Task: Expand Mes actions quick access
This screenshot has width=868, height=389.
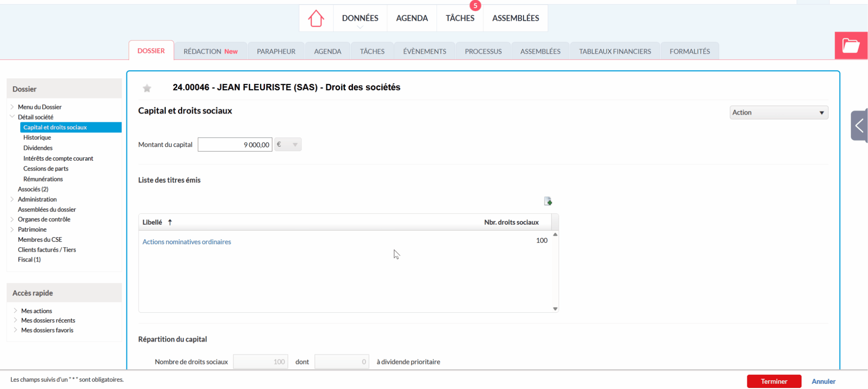Action: coord(15,311)
